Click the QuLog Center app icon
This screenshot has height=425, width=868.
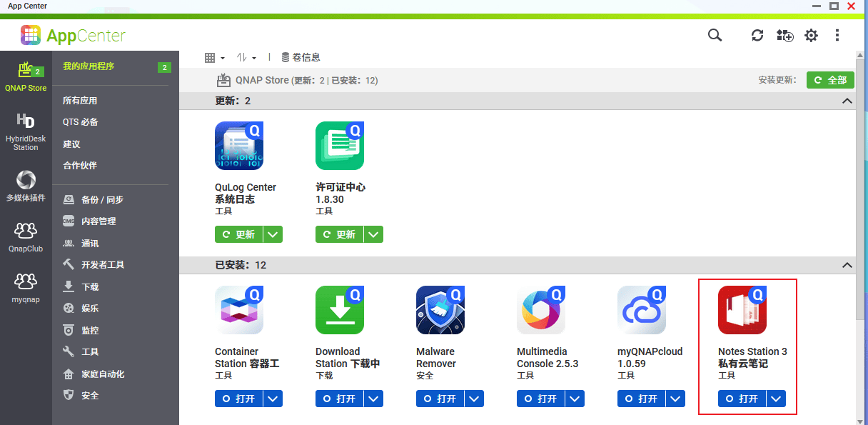click(239, 146)
